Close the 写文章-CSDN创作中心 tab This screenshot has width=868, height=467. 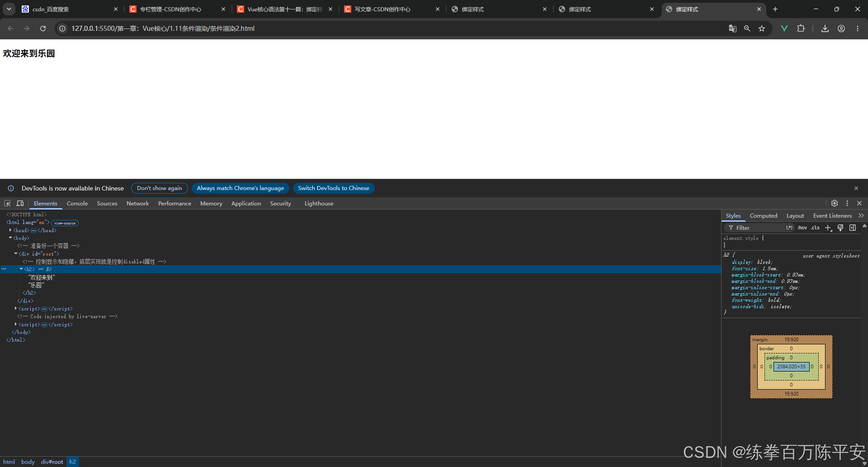pos(438,9)
